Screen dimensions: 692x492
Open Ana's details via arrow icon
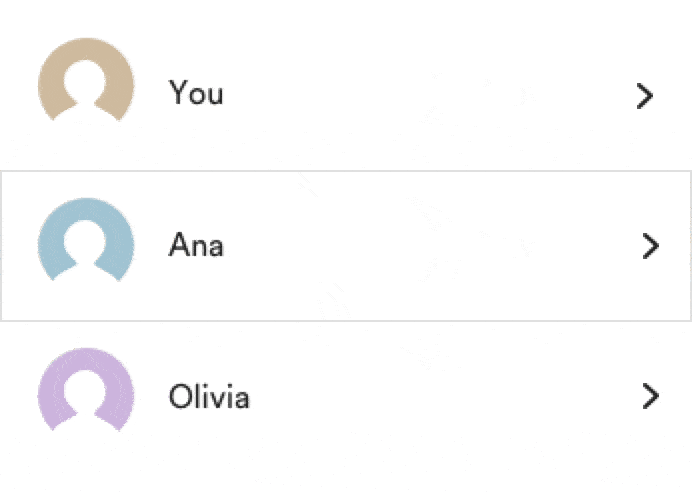(651, 247)
